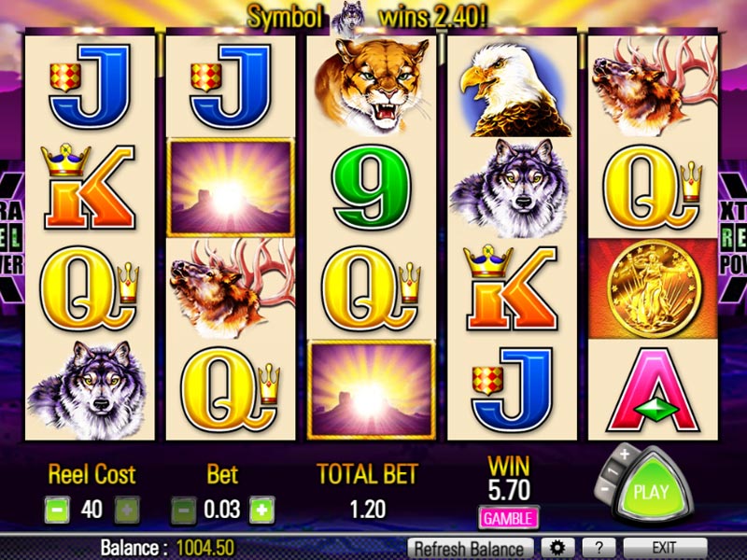This screenshot has height=560, width=747.
Task: Click the Refresh Balance button
Action: [471, 548]
